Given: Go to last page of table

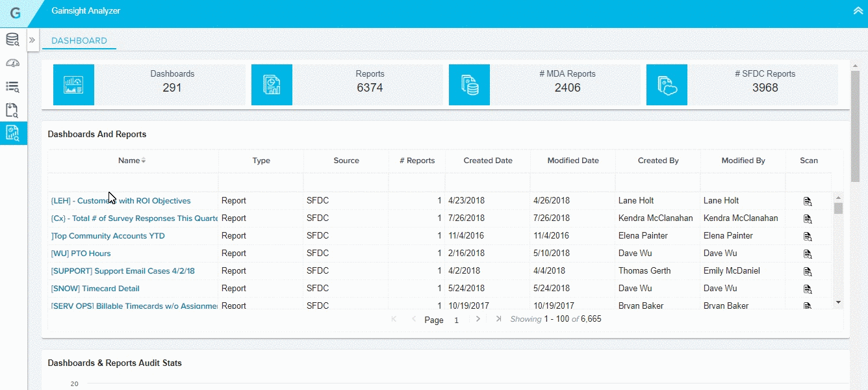Looking at the screenshot, I should pos(498,319).
